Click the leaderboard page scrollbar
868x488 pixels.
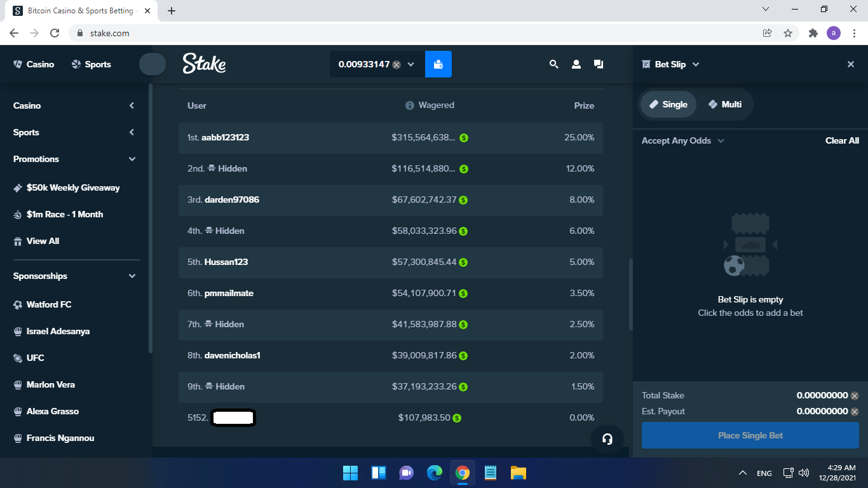(x=630, y=294)
